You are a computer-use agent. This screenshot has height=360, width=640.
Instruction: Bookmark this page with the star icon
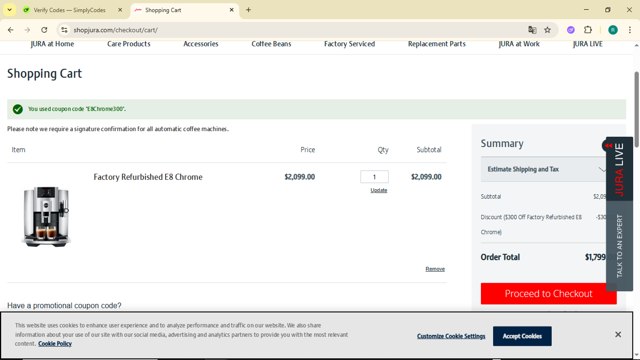tap(547, 30)
